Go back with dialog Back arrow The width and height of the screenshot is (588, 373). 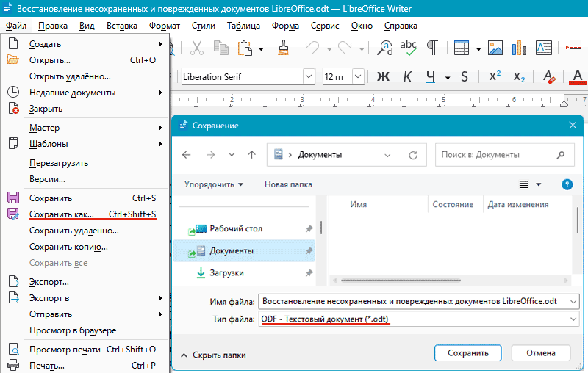coord(187,155)
